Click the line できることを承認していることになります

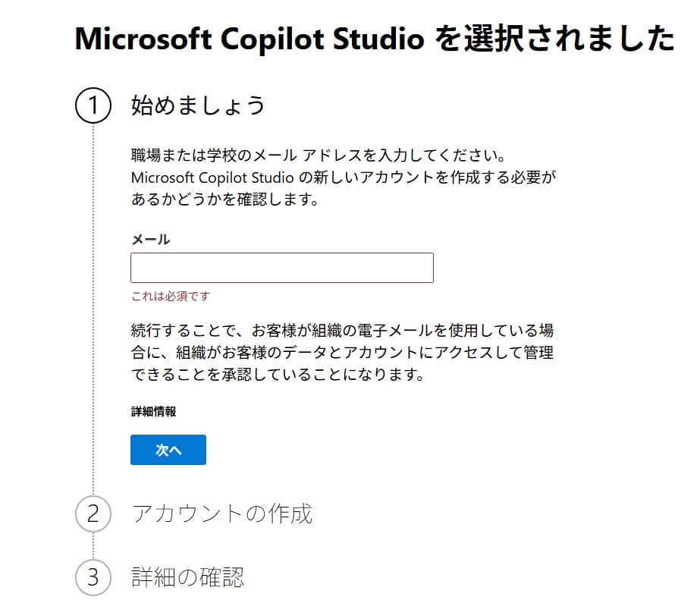(x=276, y=375)
